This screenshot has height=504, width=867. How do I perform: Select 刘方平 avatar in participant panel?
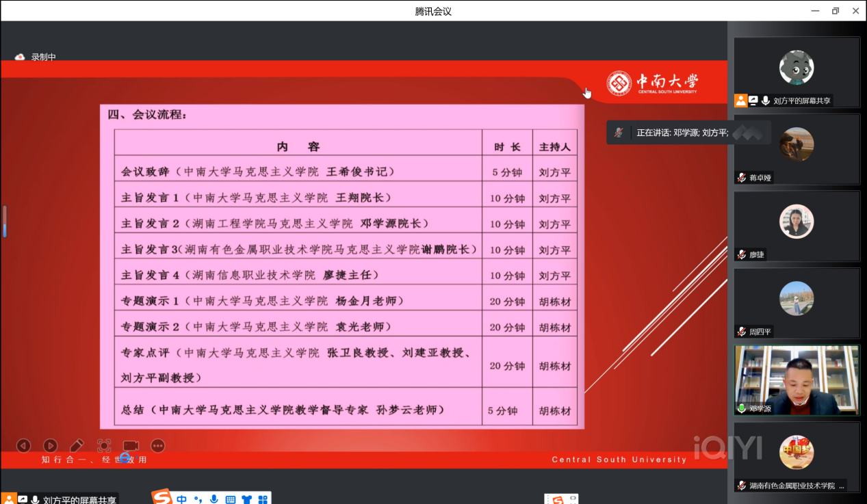click(x=796, y=67)
